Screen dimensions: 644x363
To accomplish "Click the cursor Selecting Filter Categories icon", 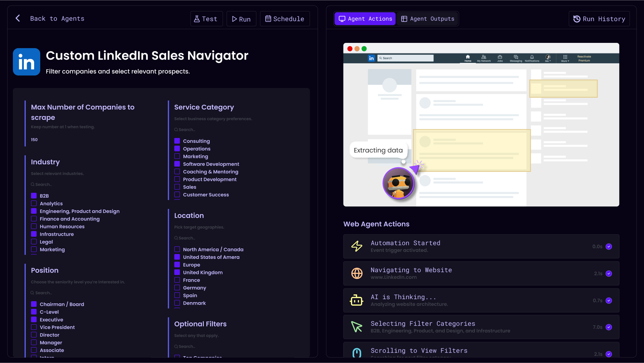I will pos(357,327).
